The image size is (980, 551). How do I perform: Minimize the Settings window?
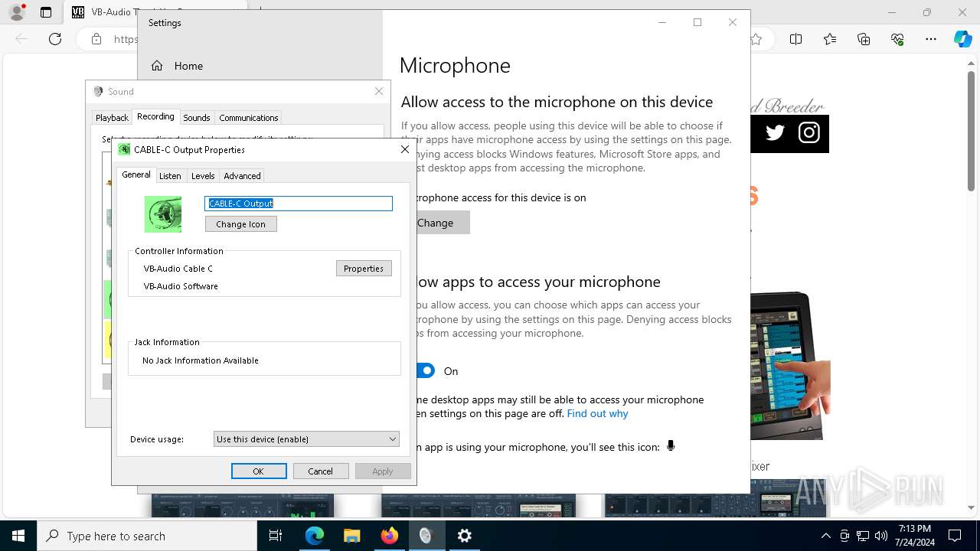662,22
